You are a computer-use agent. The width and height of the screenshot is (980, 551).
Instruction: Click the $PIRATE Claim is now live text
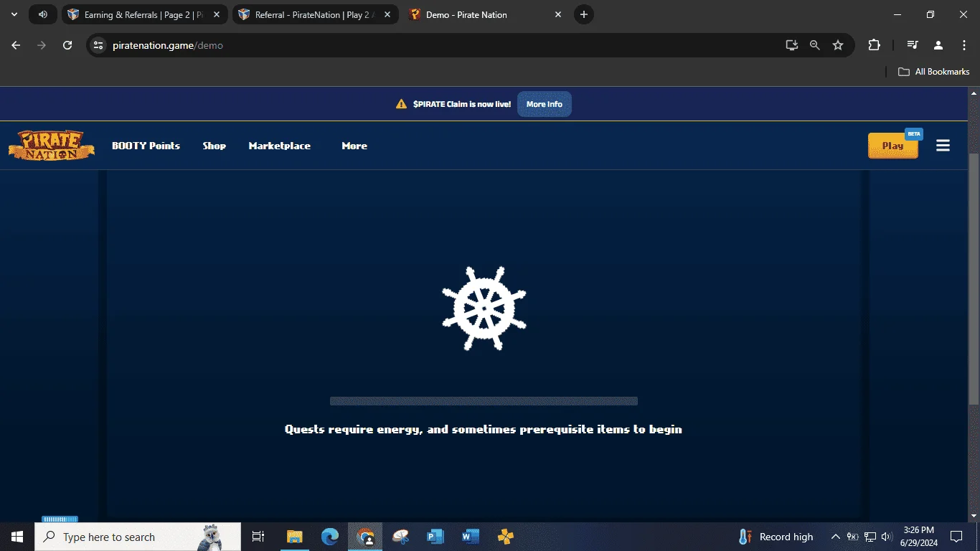[462, 104]
